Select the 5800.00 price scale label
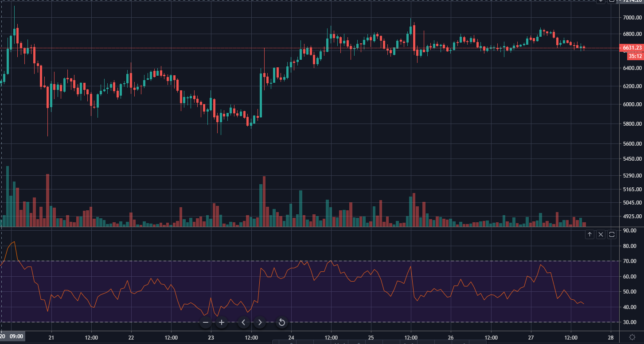This screenshot has height=344, width=644. 632,124
